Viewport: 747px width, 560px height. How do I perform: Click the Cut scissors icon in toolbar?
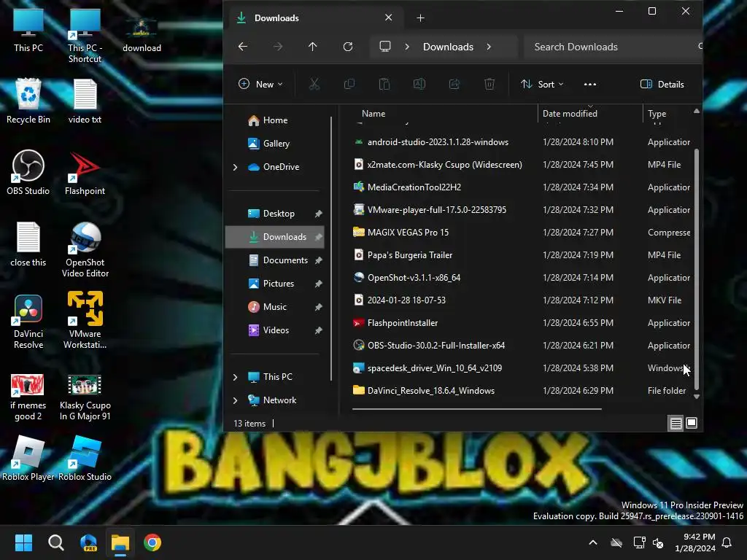click(x=314, y=85)
